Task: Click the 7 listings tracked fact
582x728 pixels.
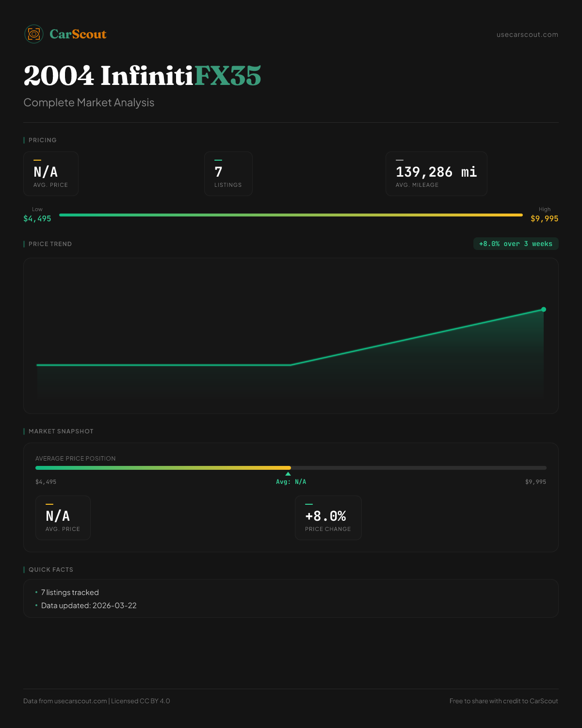Action: tap(70, 593)
